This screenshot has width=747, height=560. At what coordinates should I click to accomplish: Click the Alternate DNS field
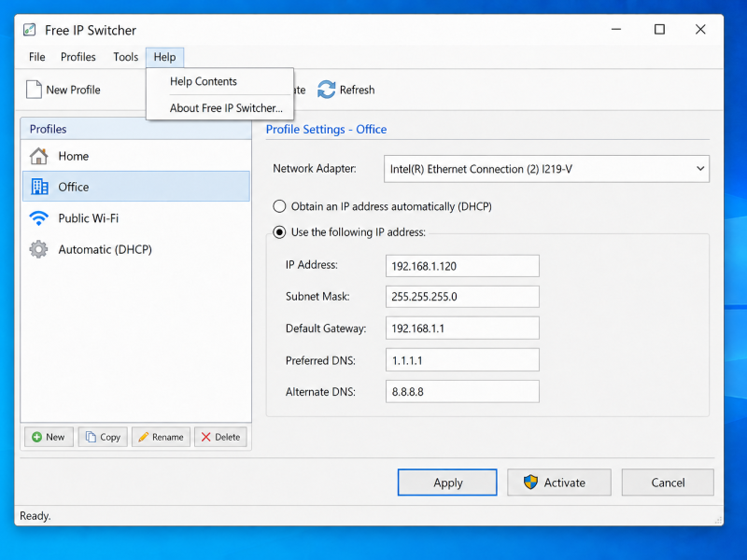(462, 391)
